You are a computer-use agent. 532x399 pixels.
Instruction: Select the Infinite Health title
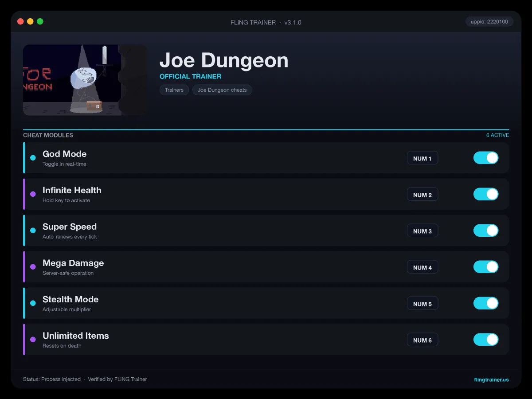(x=72, y=190)
